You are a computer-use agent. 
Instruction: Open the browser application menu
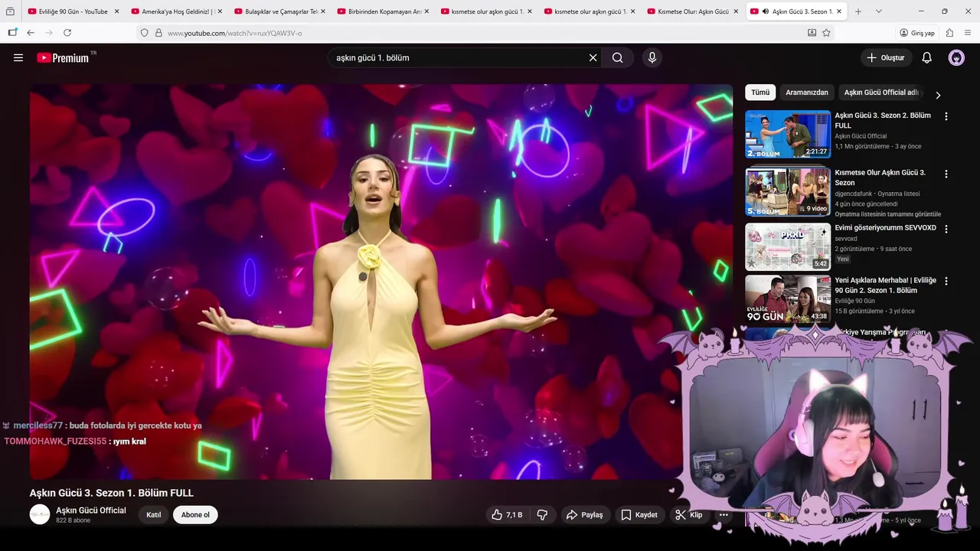(968, 33)
